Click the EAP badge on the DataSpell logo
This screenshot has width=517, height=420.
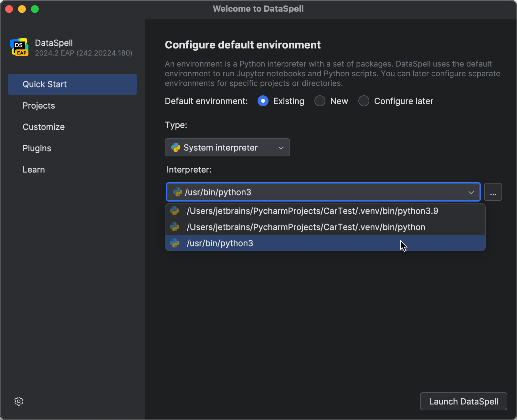(x=21, y=52)
